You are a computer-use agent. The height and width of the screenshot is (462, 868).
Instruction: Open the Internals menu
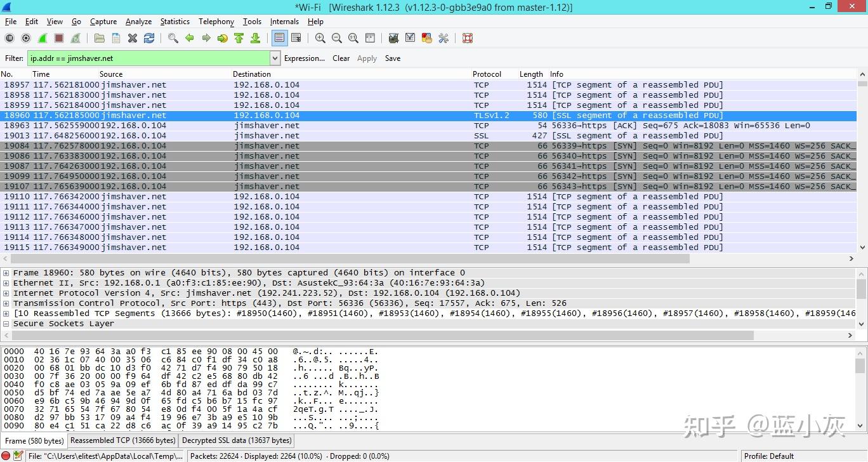pos(284,22)
